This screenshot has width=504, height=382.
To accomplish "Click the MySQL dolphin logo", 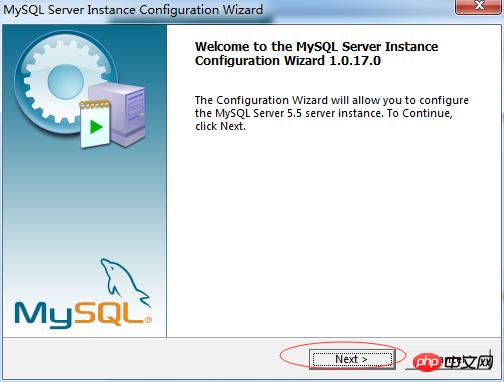I will pyautogui.click(x=83, y=293).
